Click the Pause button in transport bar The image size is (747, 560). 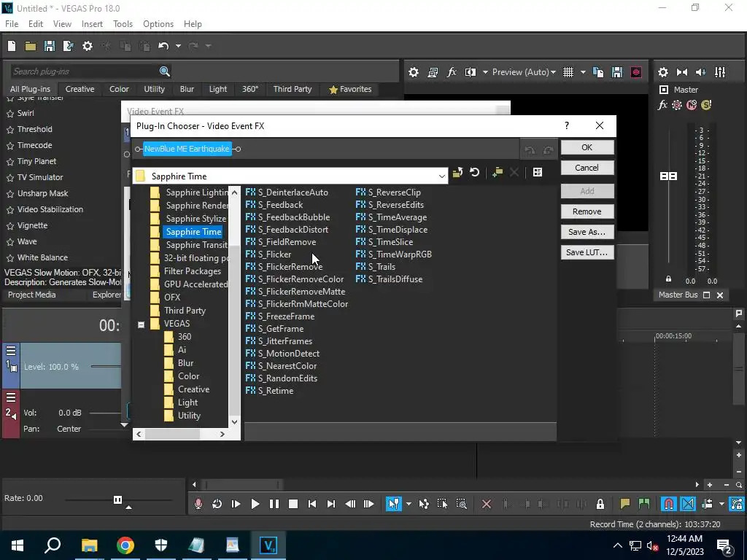pos(274,504)
